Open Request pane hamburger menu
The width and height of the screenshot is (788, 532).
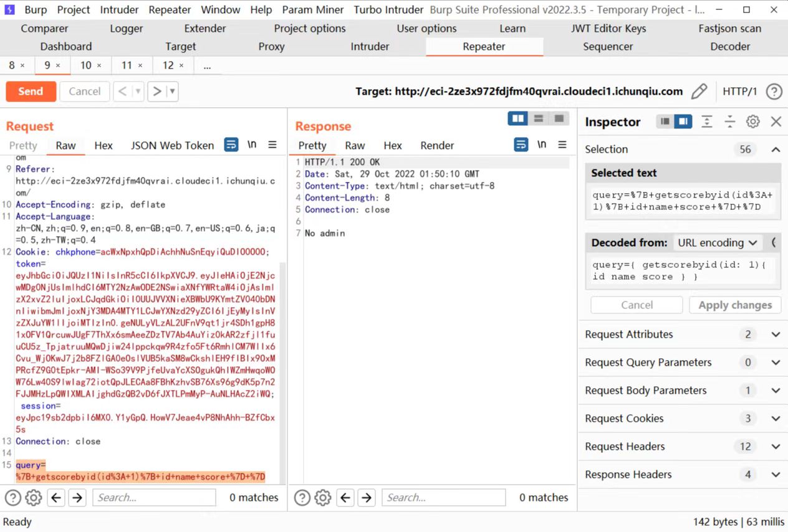(272, 145)
